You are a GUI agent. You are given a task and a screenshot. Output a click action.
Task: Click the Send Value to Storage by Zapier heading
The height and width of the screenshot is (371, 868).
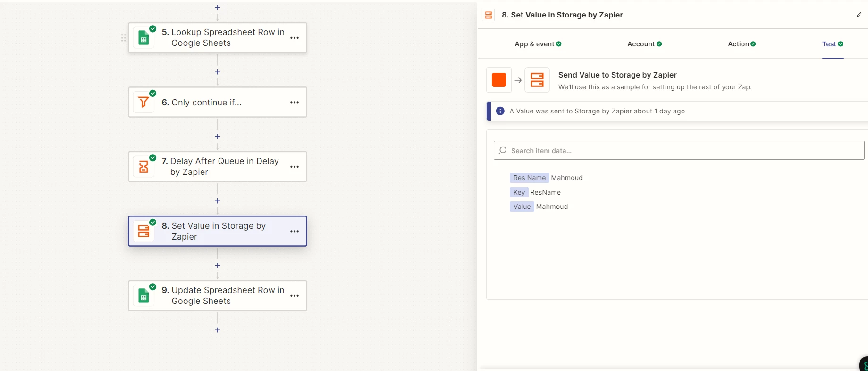pos(617,75)
